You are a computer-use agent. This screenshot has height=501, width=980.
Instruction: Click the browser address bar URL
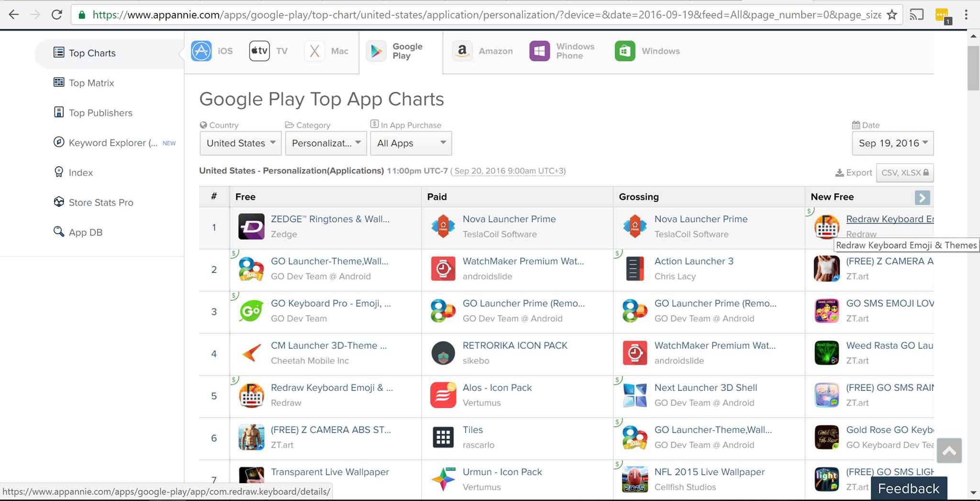click(x=479, y=15)
